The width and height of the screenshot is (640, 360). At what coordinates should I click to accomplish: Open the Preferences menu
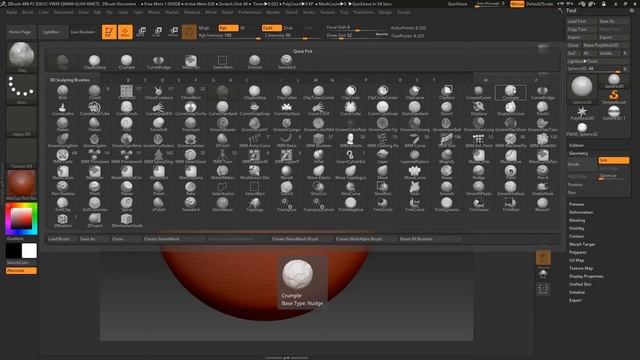[250, 12]
